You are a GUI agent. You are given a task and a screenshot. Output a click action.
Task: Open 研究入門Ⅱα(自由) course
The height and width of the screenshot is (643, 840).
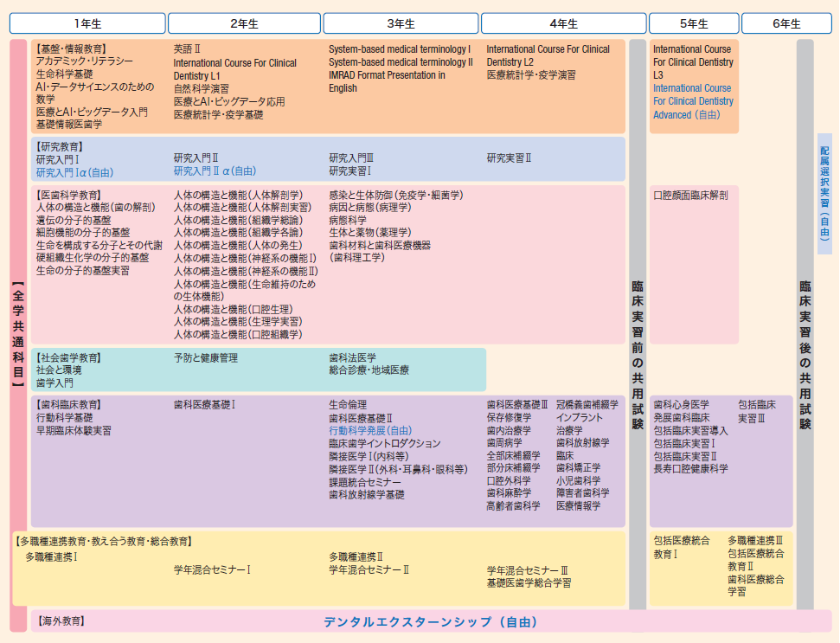[215, 171]
